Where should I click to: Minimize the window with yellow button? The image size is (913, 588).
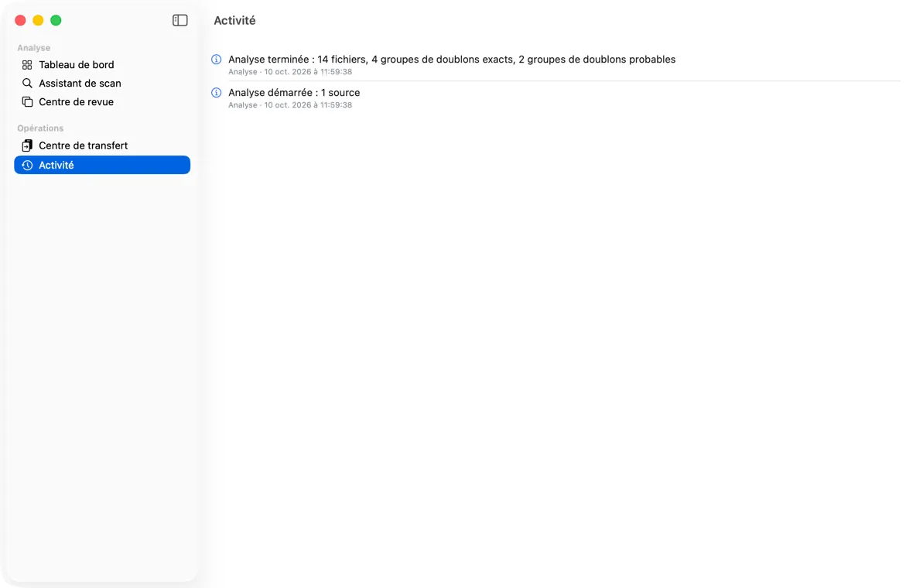pyautogui.click(x=38, y=20)
